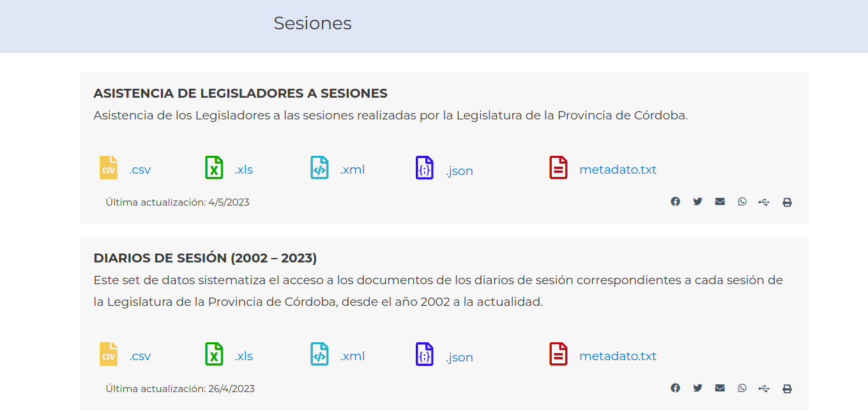Click the print icon for Diarios de Sesión
The width and height of the screenshot is (868, 417).
[787, 389]
